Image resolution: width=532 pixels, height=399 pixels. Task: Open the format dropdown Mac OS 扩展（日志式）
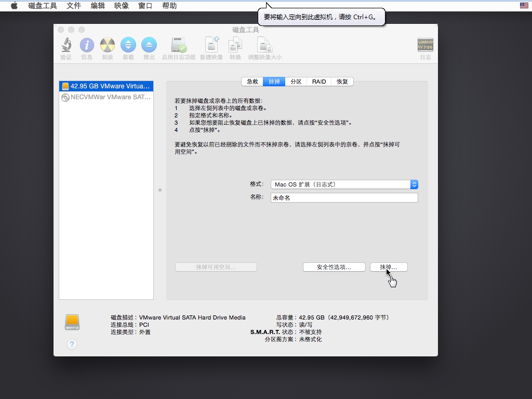click(344, 184)
